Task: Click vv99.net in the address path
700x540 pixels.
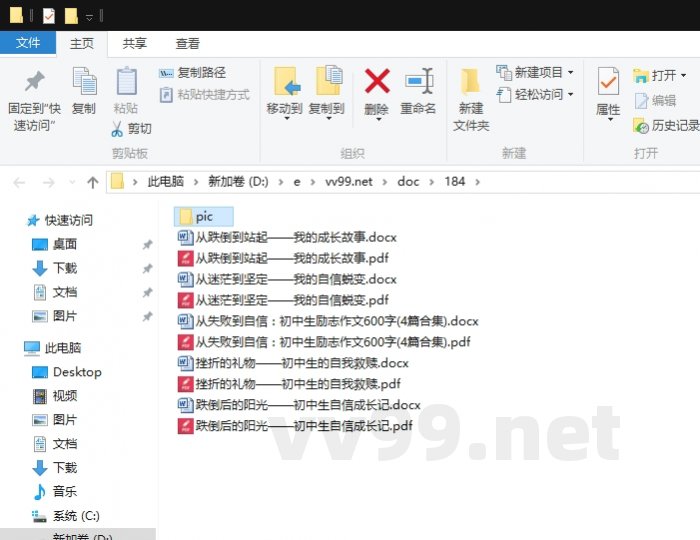Action: (x=349, y=182)
